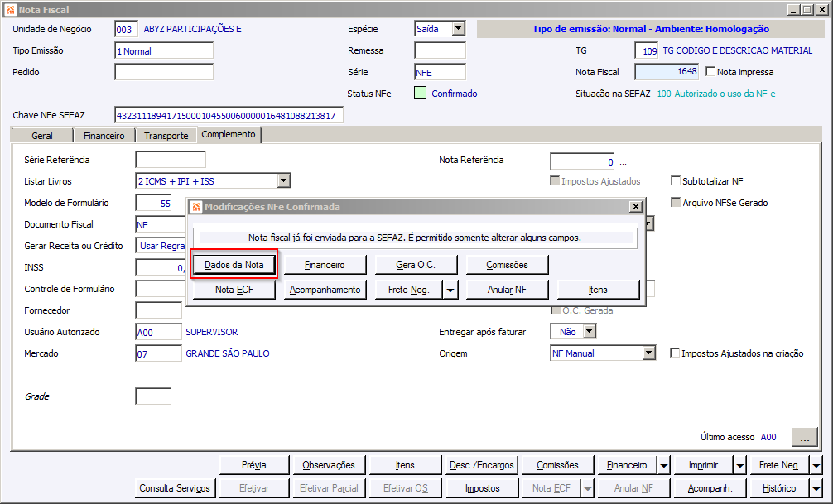Expand the Histórico dropdown arrow
Viewport: 833px width, 504px height.
pos(816,488)
